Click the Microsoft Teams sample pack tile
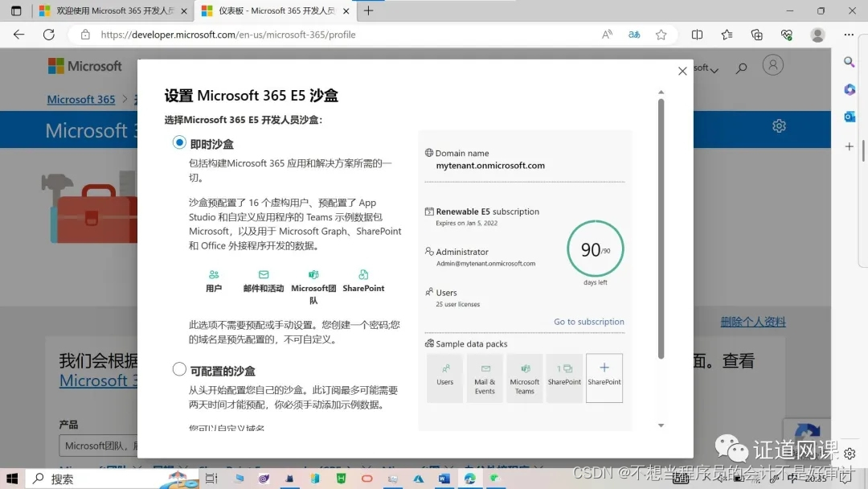 (x=524, y=378)
